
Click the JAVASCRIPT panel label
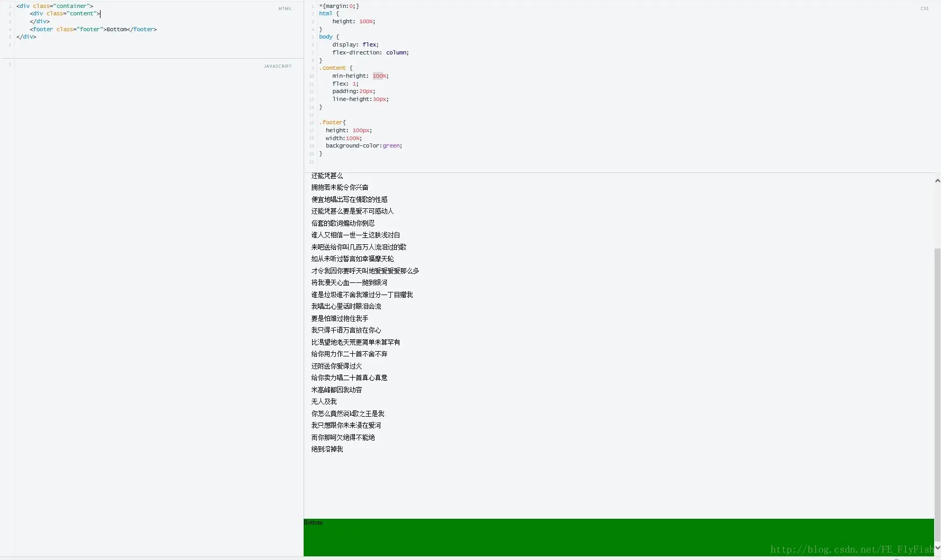pos(277,66)
